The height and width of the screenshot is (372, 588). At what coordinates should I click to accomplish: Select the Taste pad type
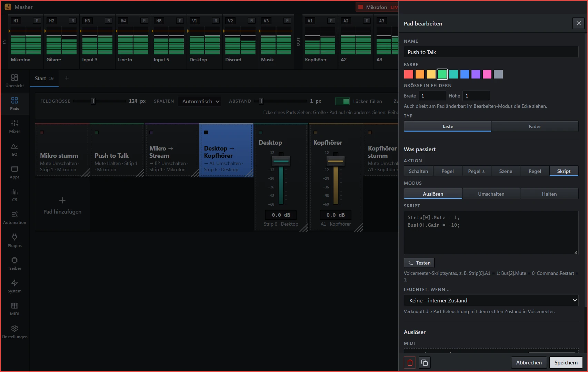click(x=447, y=126)
